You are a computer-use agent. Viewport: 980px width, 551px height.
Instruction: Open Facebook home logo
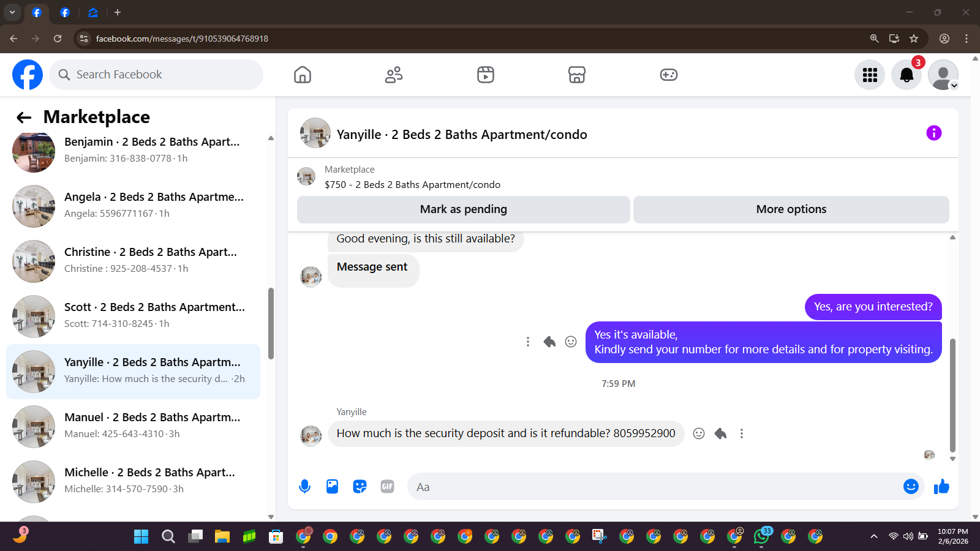coord(28,75)
